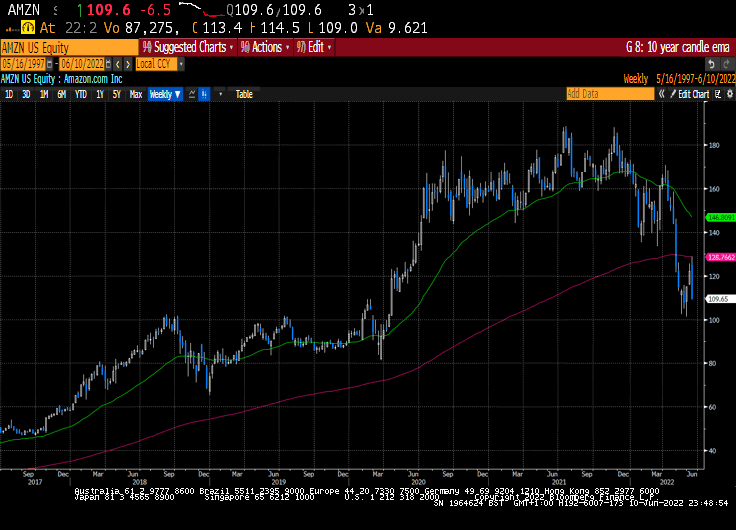The width and height of the screenshot is (736, 530).
Task: Click High value 114.5 in header
Action: 280,28
